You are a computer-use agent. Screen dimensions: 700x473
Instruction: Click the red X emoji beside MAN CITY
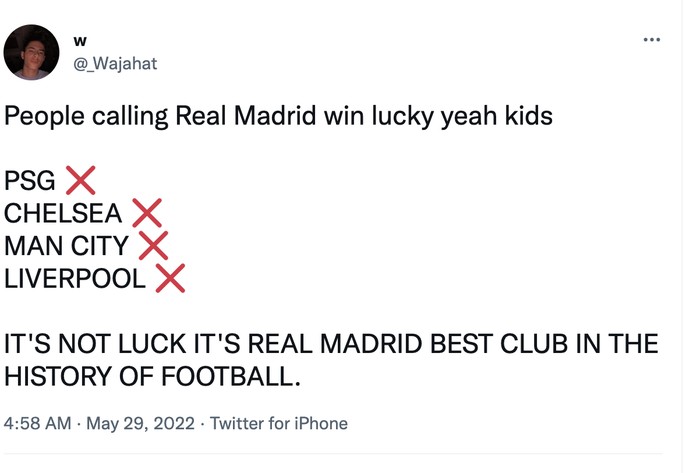pos(153,245)
